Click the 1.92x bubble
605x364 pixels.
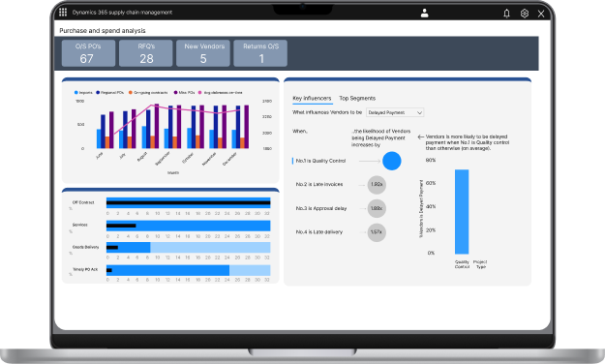[377, 185]
